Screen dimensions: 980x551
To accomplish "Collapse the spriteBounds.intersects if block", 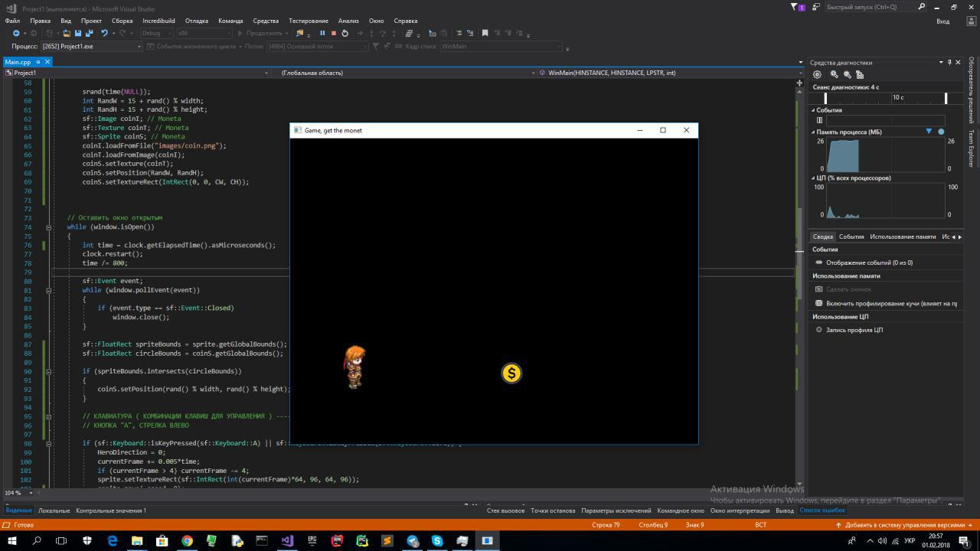I will click(48, 371).
